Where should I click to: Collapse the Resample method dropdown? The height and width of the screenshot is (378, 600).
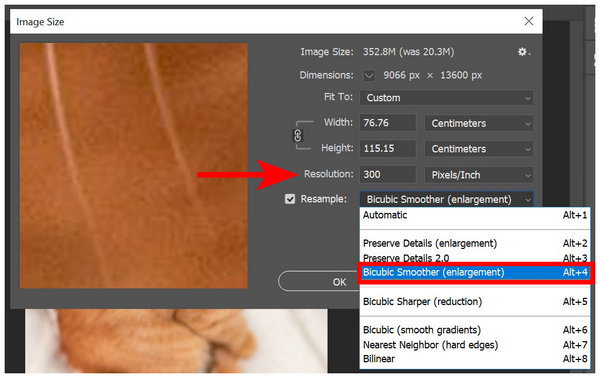click(446, 199)
